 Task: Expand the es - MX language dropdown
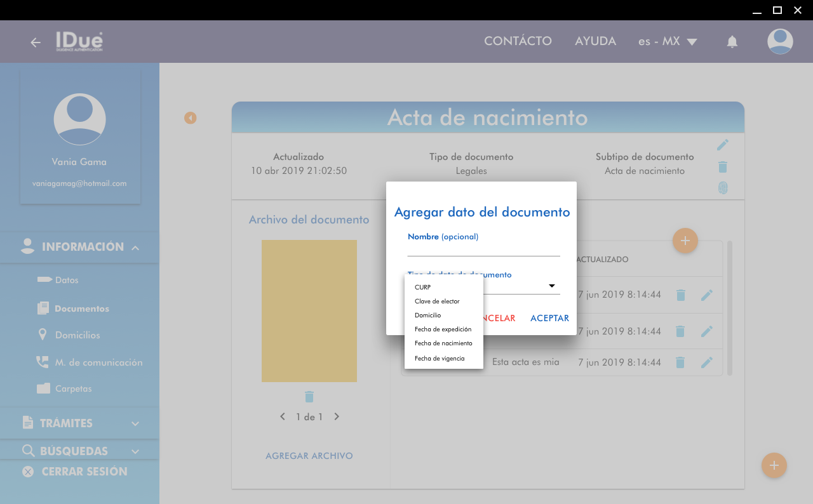(668, 42)
